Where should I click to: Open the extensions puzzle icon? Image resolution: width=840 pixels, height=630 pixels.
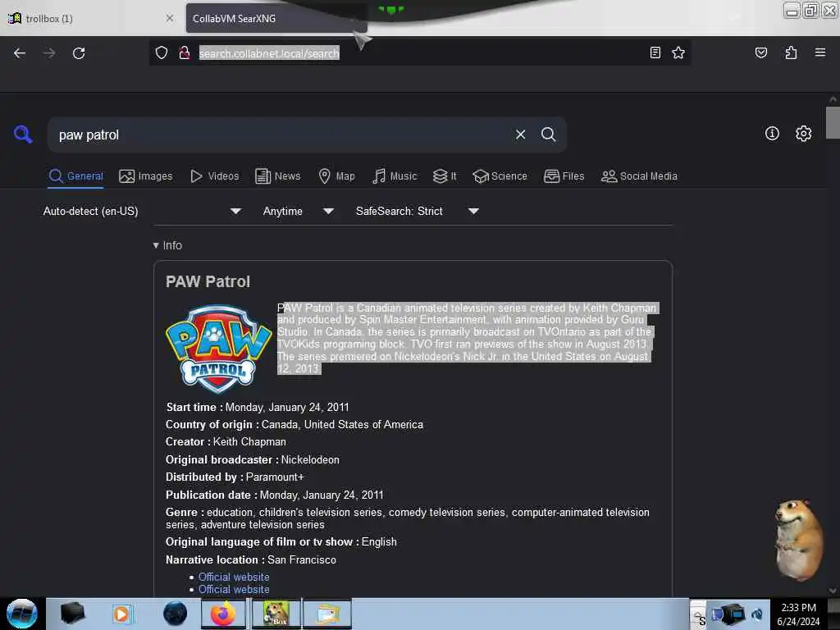[x=791, y=52]
